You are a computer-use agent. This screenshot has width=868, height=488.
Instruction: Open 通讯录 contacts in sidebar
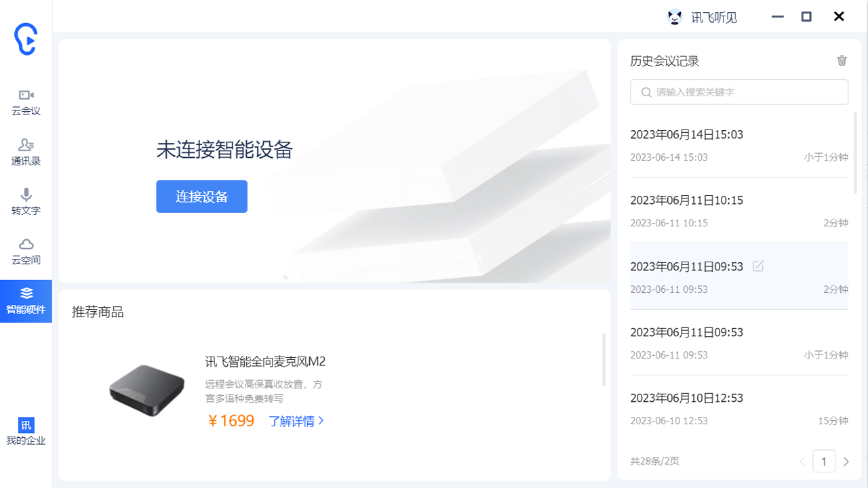pyautogui.click(x=26, y=152)
